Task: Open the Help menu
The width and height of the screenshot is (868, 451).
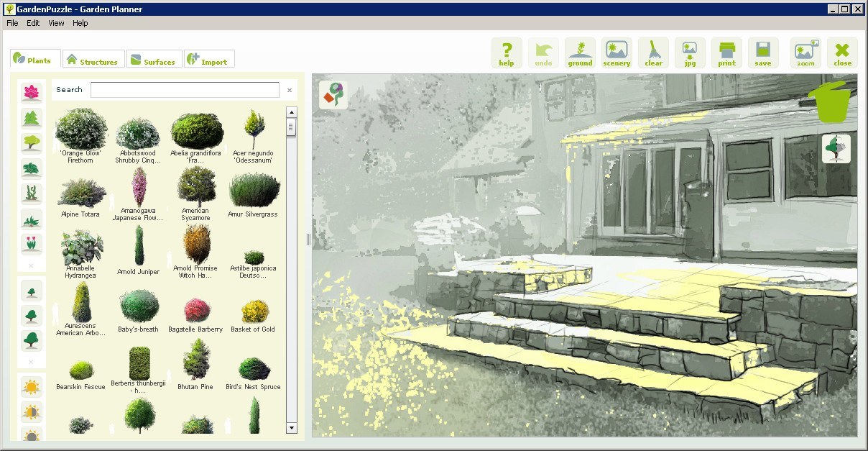Action: pyautogui.click(x=80, y=23)
